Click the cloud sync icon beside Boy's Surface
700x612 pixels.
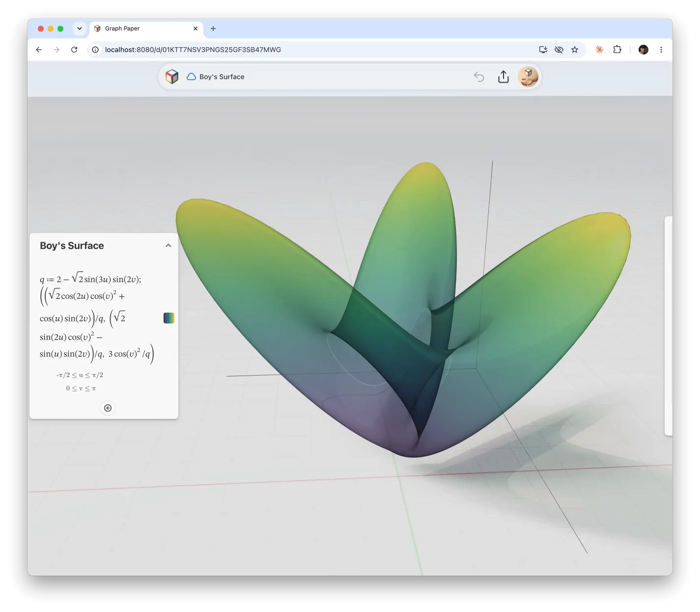pos(191,77)
